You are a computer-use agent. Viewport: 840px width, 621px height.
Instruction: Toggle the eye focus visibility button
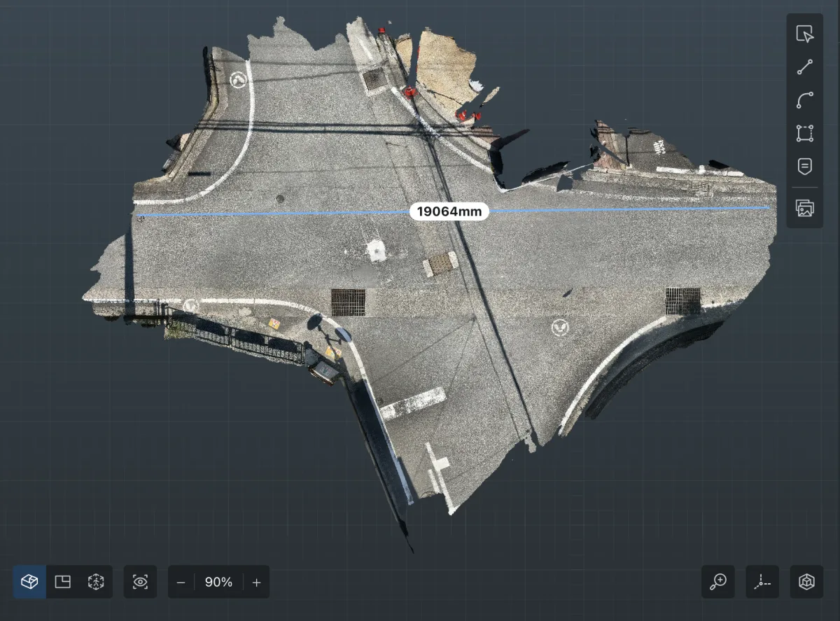click(141, 582)
